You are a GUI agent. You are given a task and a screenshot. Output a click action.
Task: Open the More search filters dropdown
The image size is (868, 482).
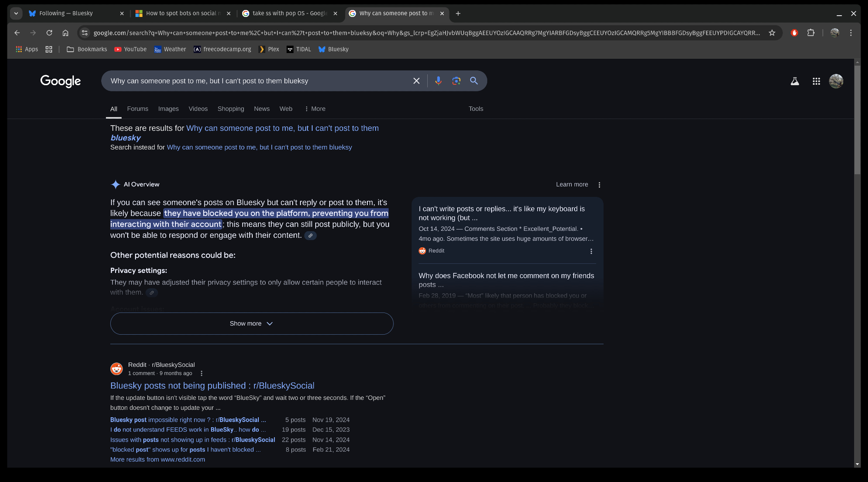pyautogui.click(x=315, y=109)
